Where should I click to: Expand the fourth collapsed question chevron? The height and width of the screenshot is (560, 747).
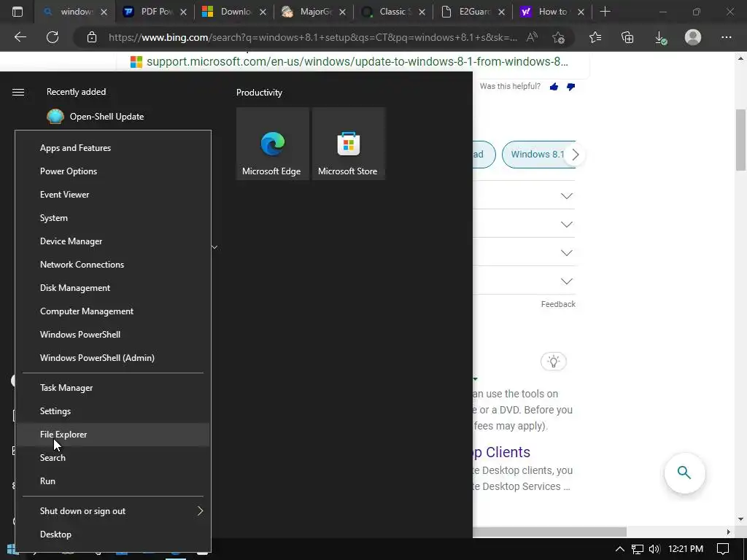coord(566,281)
